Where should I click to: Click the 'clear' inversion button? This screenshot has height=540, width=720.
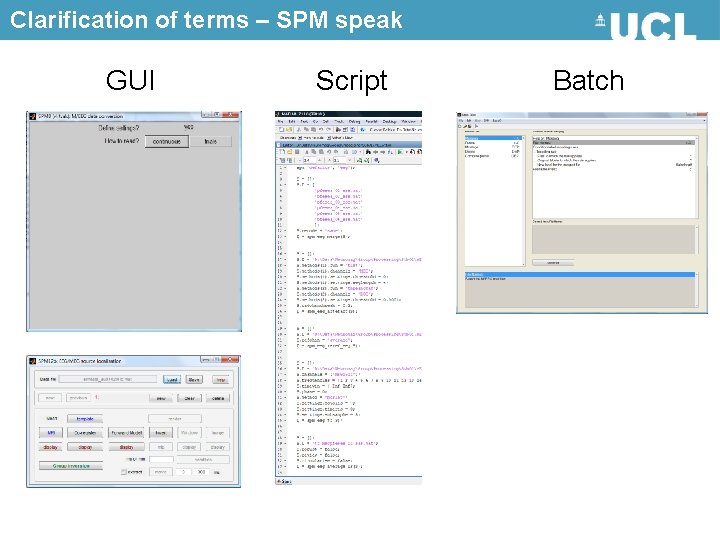pos(189,398)
